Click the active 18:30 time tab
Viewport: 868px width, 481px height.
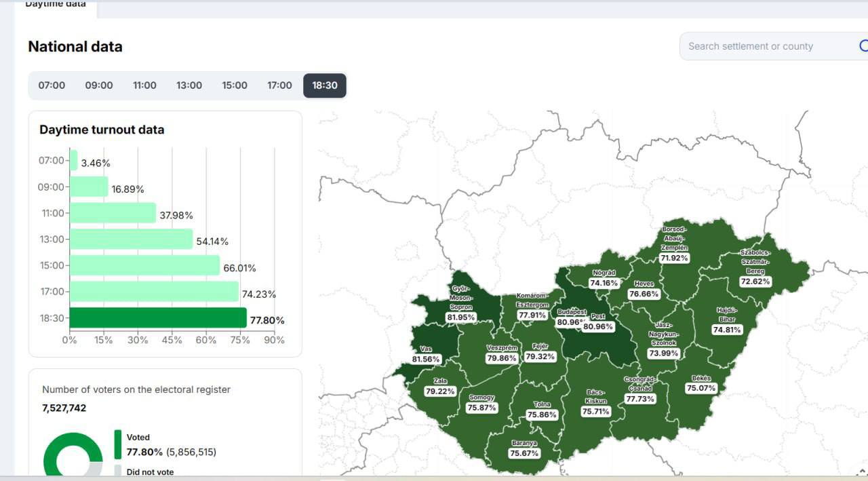point(325,85)
